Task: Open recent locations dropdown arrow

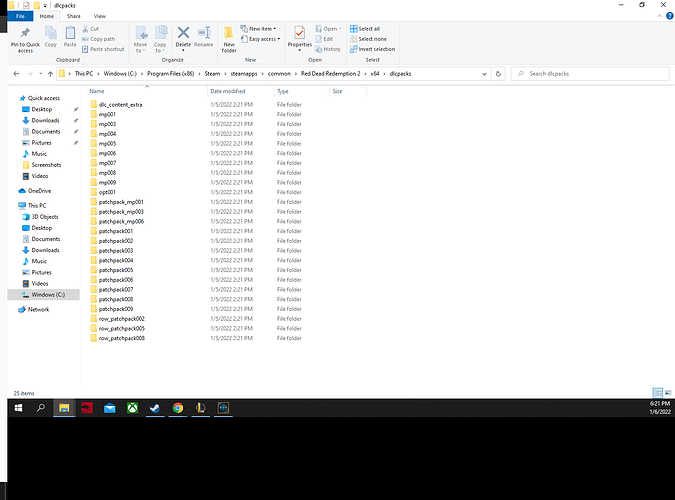Action: [40, 74]
